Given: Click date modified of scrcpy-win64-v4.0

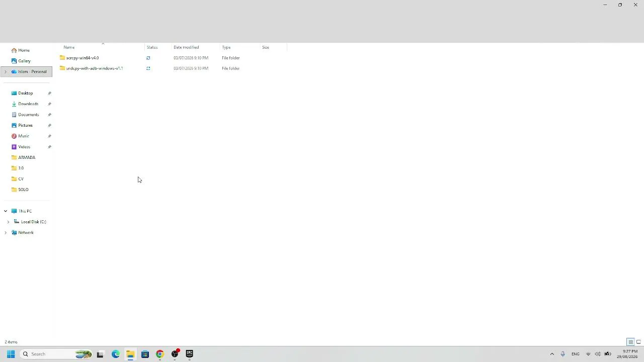Looking at the screenshot, I should (x=191, y=58).
